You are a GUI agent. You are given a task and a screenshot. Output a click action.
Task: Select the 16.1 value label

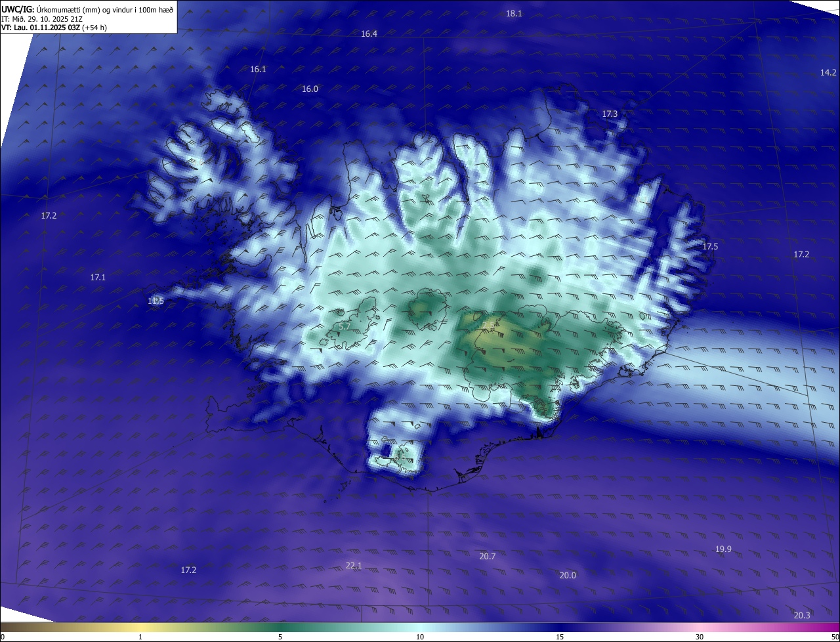(258, 70)
